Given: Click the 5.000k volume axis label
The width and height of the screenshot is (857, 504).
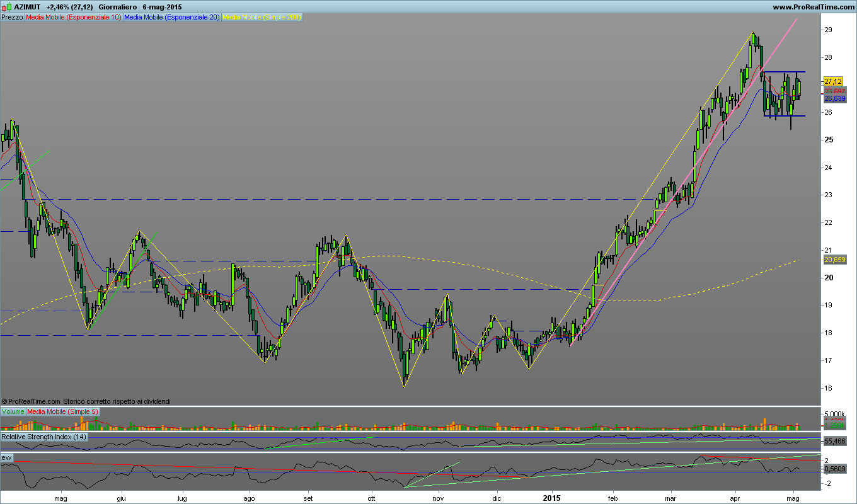Looking at the screenshot, I should pyautogui.click(x=834, y=413).
